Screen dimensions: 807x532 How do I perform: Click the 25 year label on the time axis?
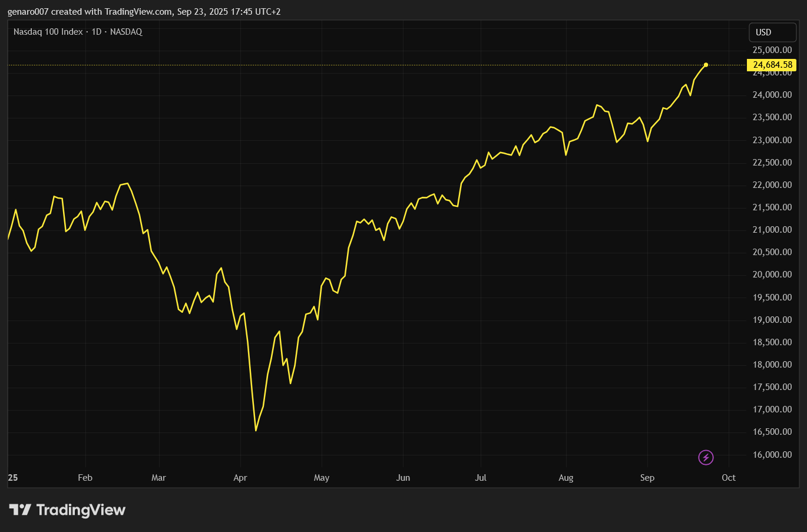[12, 478]
